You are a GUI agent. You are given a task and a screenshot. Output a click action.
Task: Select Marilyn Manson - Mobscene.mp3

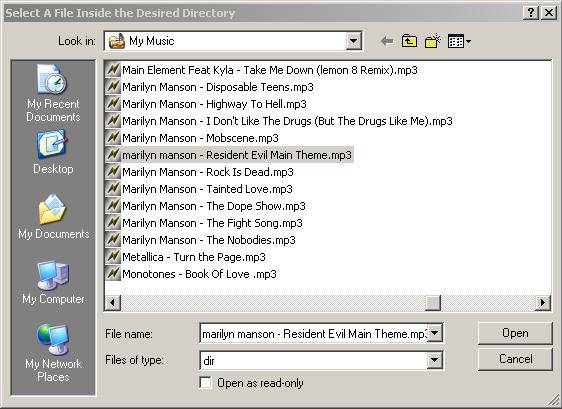click(x=200, y=138)
